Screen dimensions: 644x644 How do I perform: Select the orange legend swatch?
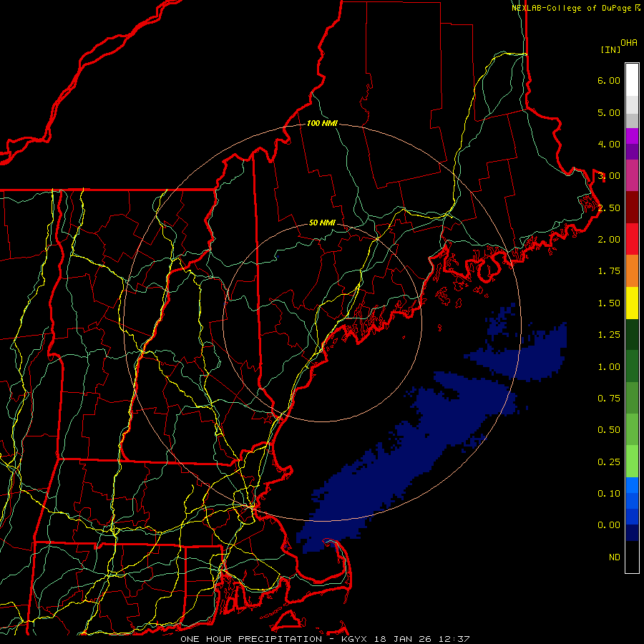[632, 271]
